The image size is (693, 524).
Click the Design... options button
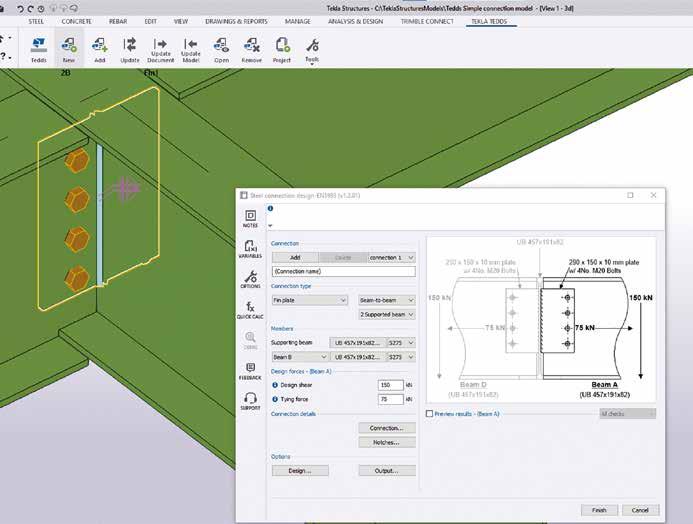click(300, 471)
